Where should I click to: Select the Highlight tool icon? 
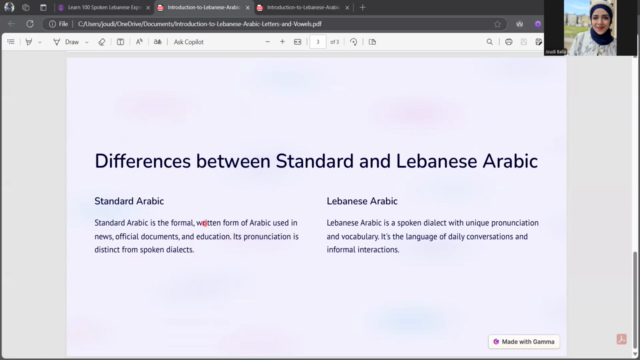click(29, 42)
